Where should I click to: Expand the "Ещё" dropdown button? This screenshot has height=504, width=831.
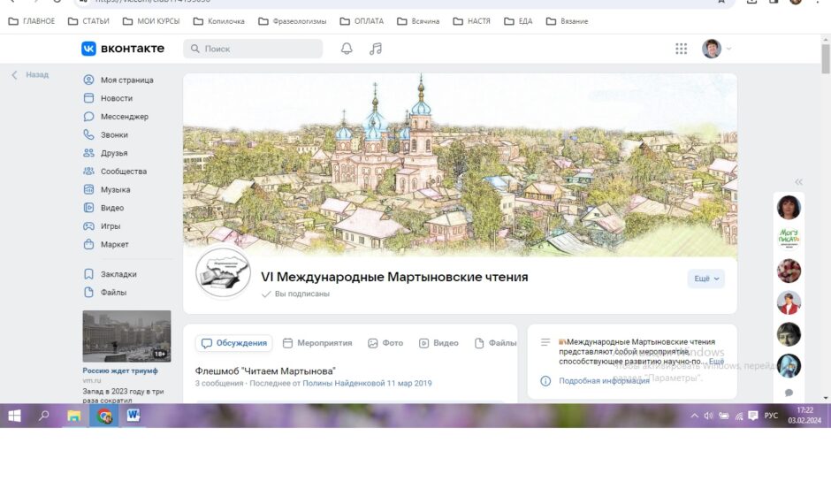coord(705,279)
